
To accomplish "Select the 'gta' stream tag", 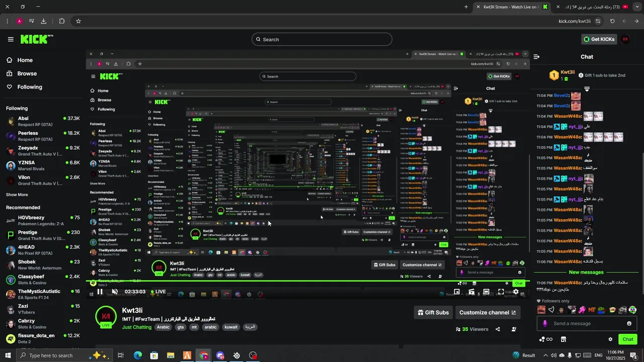I will point(181,327).
